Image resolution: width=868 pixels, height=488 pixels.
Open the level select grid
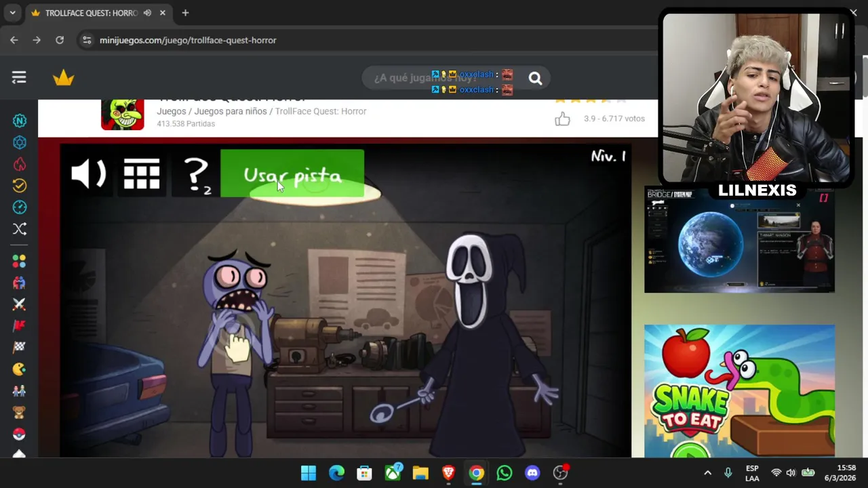click(x=142, y=174)
